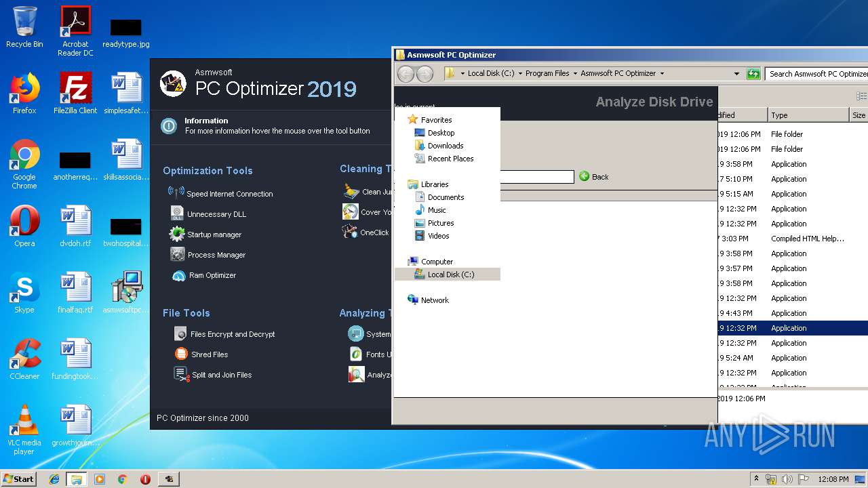This screenshot has height=488, width=868.
Task: Click the taskbar clock
Action: (x=833, y=479)
